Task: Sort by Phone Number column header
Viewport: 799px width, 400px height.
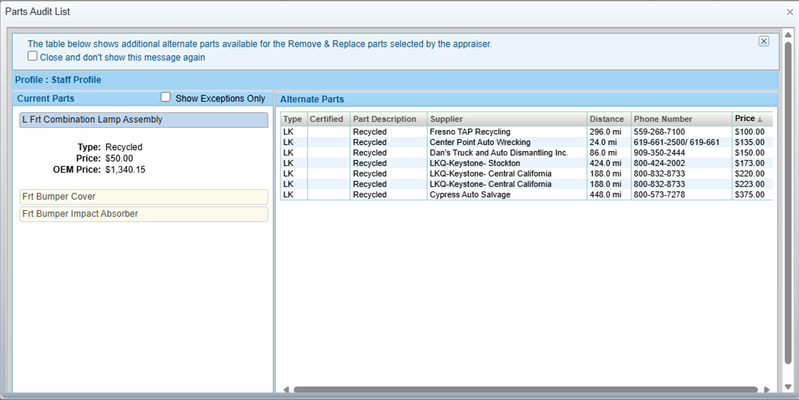Action: point(682,119)
